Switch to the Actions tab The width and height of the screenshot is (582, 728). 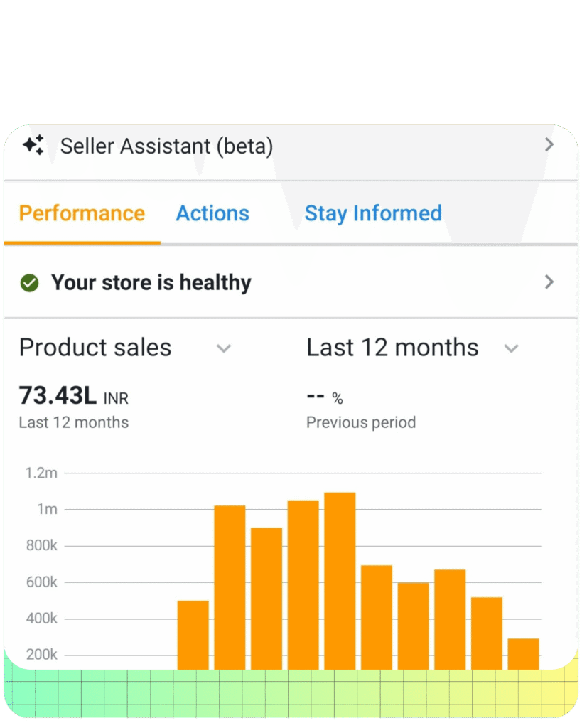(x=212, y=213)
